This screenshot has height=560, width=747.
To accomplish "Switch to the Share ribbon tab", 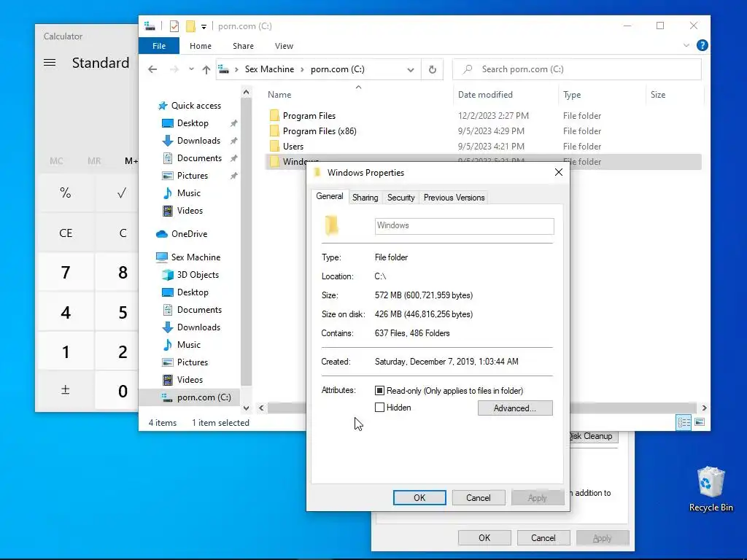I will tap(243, 46).
